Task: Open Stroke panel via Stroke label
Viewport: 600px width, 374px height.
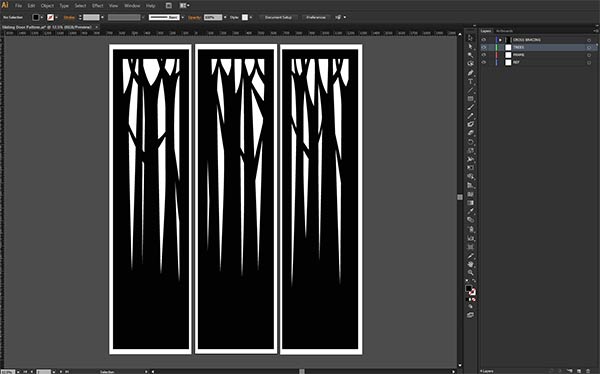Action: (x=69, y=17)
